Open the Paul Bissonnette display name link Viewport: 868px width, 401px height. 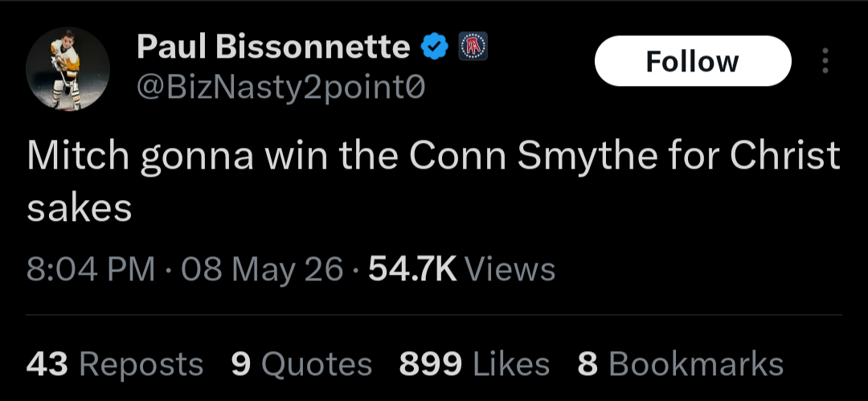point(273,46)
